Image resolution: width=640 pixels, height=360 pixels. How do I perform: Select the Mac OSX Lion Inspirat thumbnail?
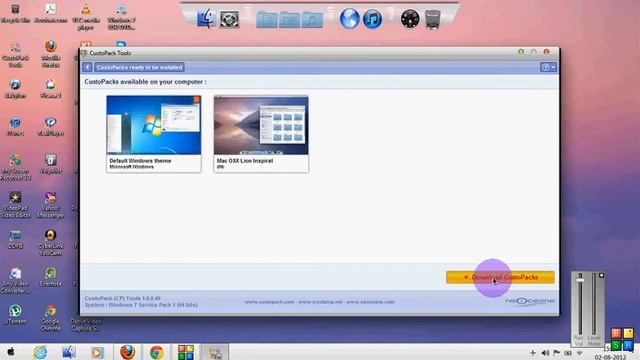(x=261, y=125)
